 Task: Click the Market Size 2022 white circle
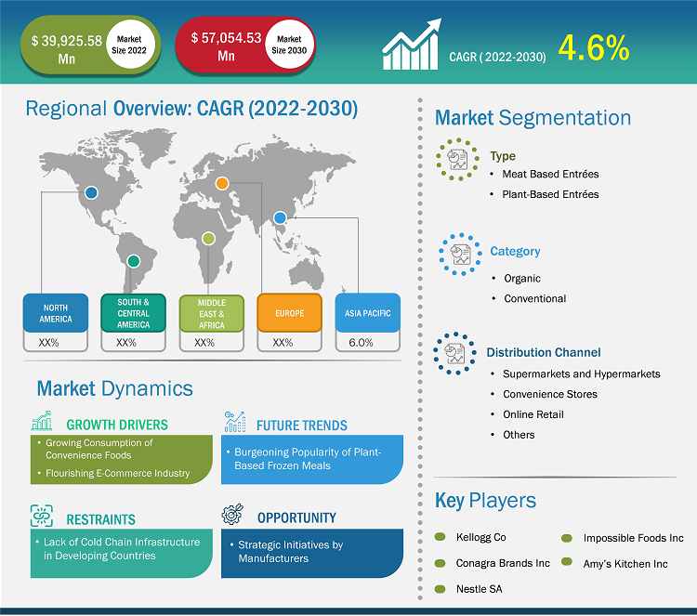129,45
